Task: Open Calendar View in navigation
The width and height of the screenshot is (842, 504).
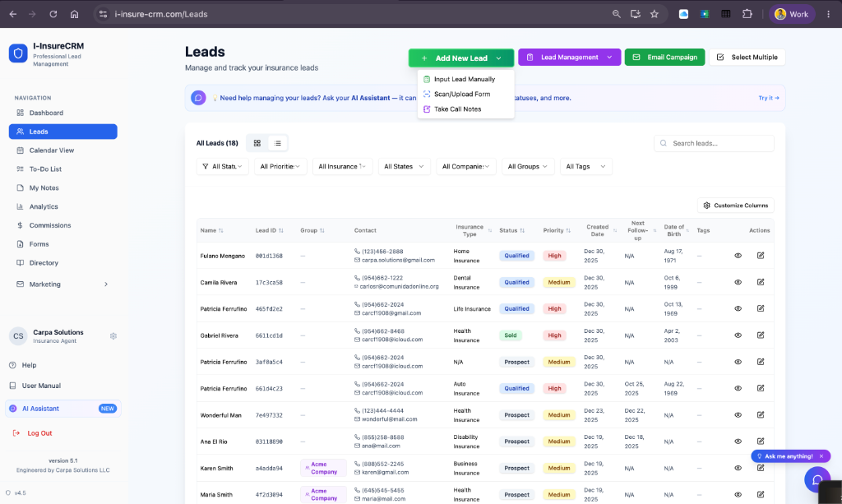Action: 62,150
